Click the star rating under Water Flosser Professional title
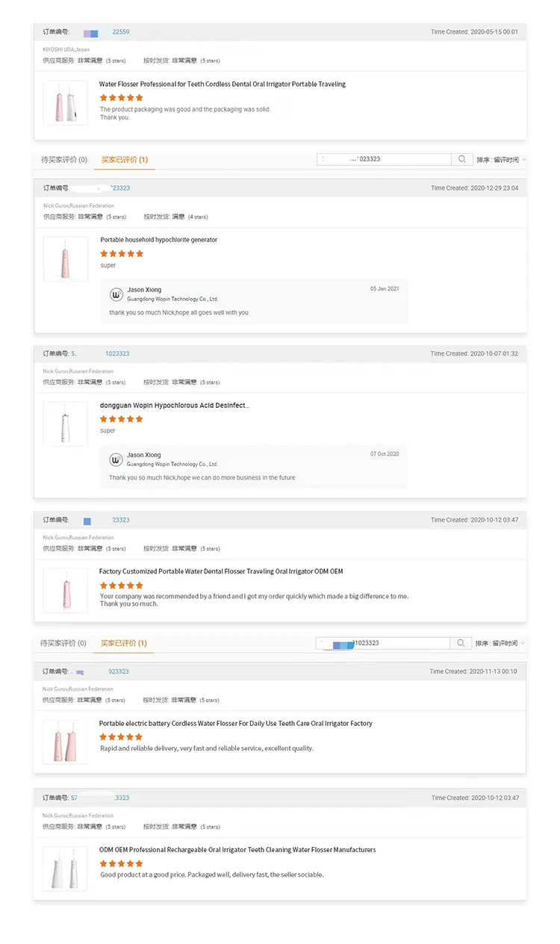 [121, 98]
